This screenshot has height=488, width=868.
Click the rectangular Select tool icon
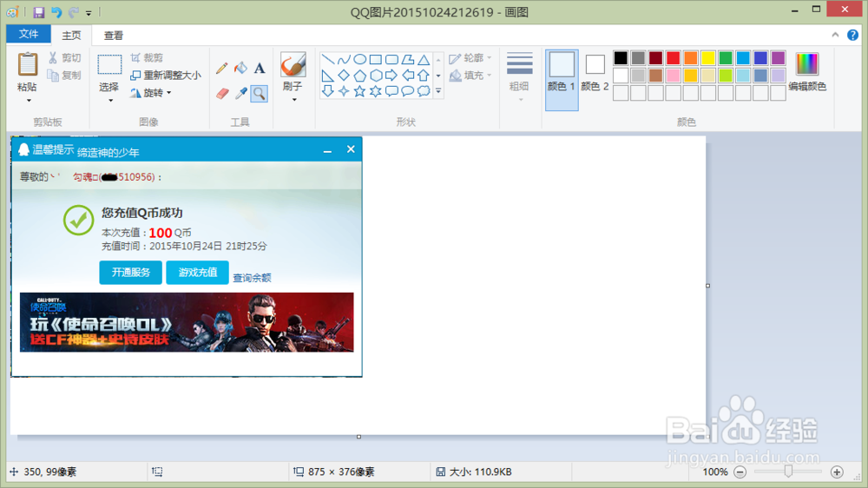pos(109,65)
